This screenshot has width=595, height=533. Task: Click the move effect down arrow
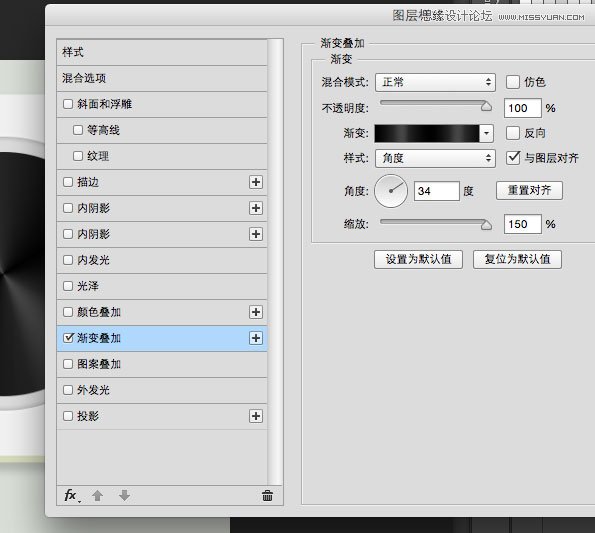(124, 495)
